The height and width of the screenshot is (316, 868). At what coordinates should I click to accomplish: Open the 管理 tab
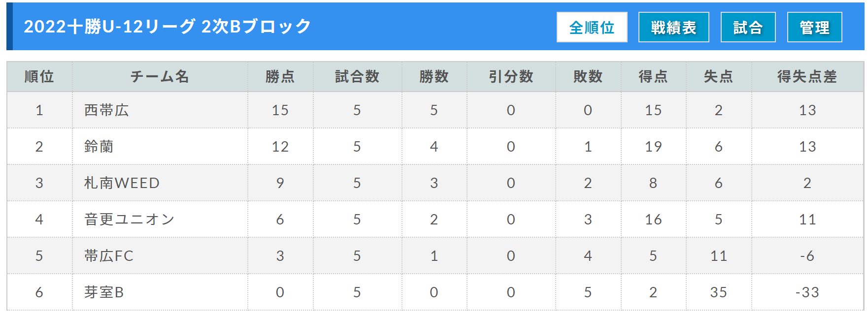(x=814, y=28)
